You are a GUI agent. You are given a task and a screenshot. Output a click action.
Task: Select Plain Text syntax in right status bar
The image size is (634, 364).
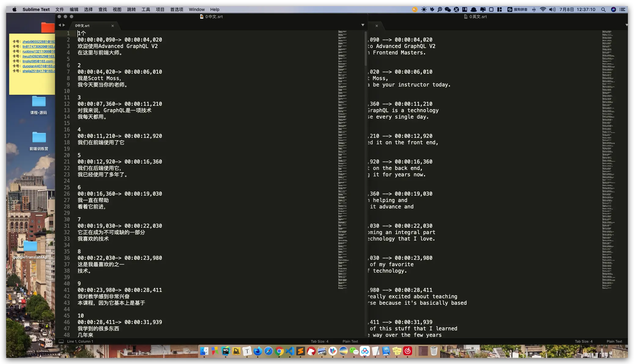click(614, 341)
